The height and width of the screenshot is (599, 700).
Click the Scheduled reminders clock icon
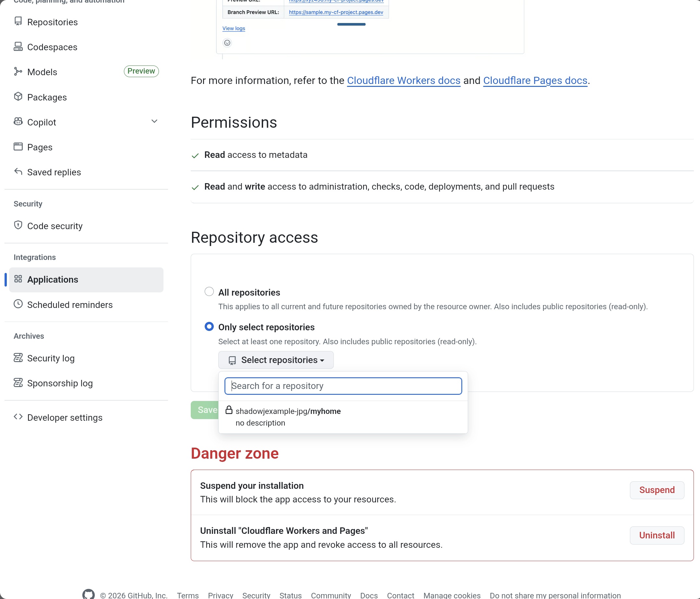coord(18,304)
